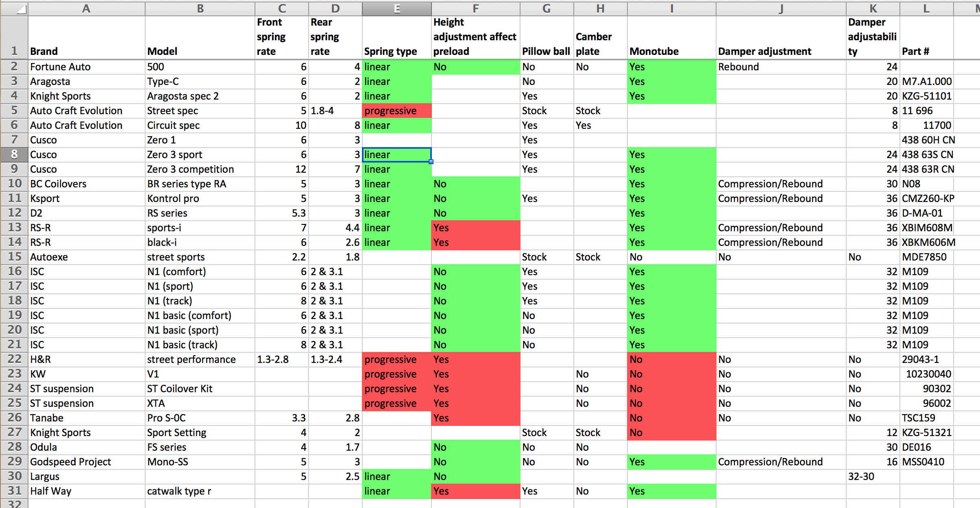Click part number 'TSC159'
Viewport: 980px width, 508px height.
point(926,418)
